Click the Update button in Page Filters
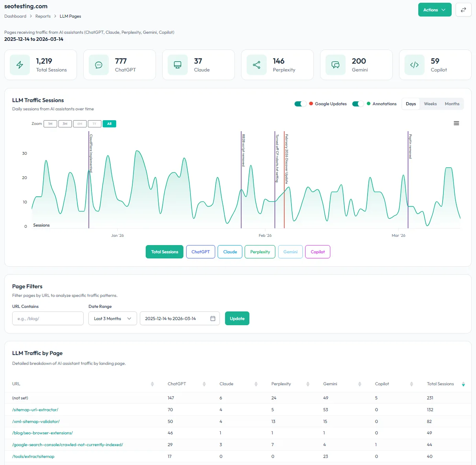The image size is (476, 465). tap(237, 319)
